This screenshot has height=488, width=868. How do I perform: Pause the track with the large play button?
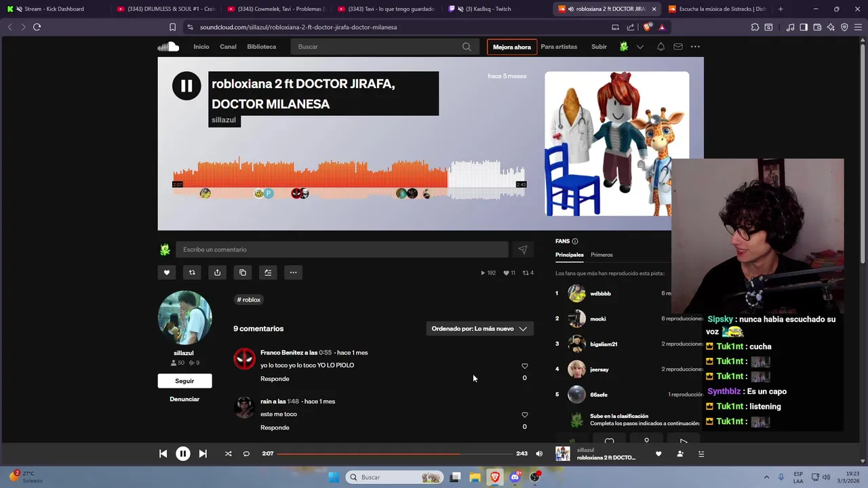[186, 86]
